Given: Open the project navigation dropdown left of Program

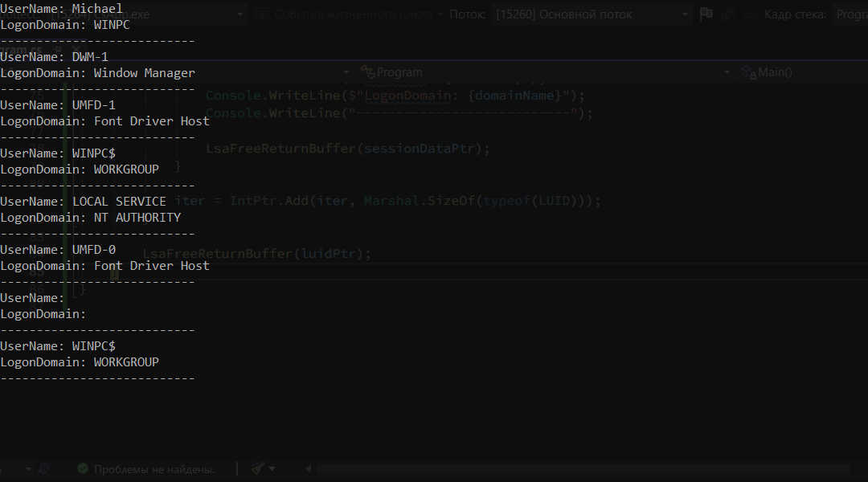Looking at the screenshot, I should (x=176, y=72).
